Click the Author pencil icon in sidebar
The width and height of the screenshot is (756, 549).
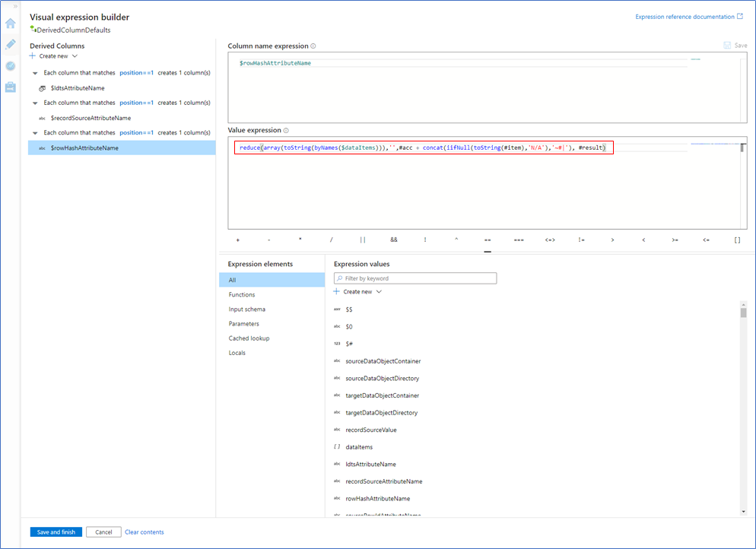[x=10, y=44]
